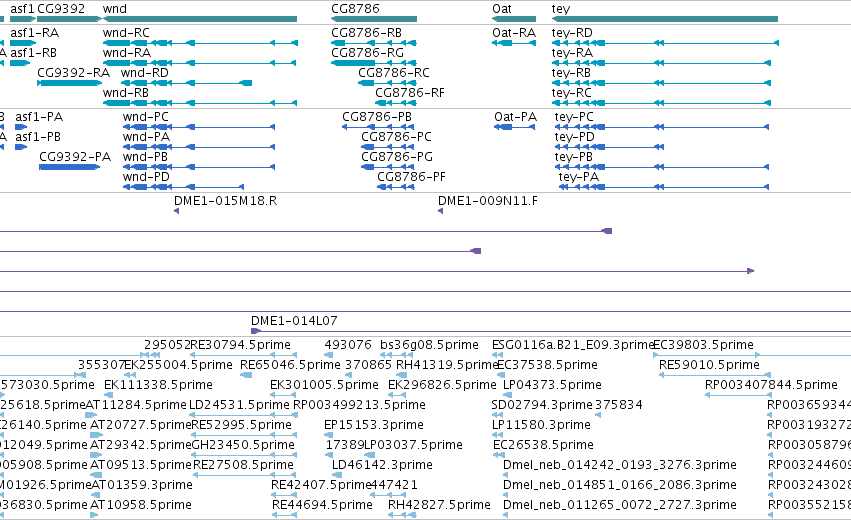Select tey-PD protein label
The width and height of the screenshot is (851, 520).
tap(574, 137)
